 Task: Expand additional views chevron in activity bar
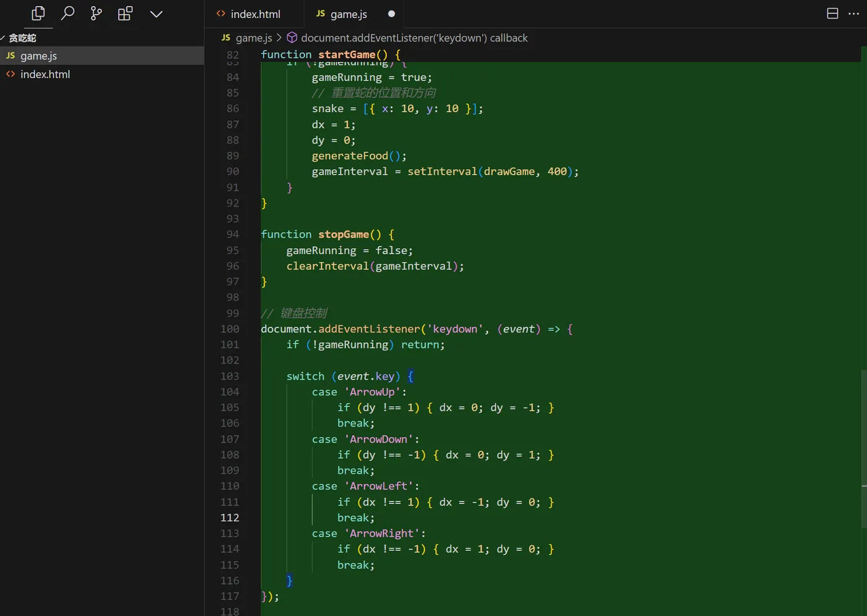click(x=156, y=14)
